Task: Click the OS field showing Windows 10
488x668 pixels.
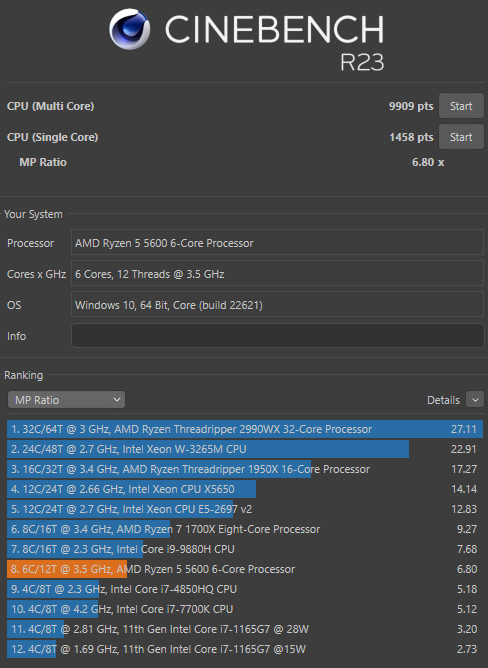Action: click(277, 305)
